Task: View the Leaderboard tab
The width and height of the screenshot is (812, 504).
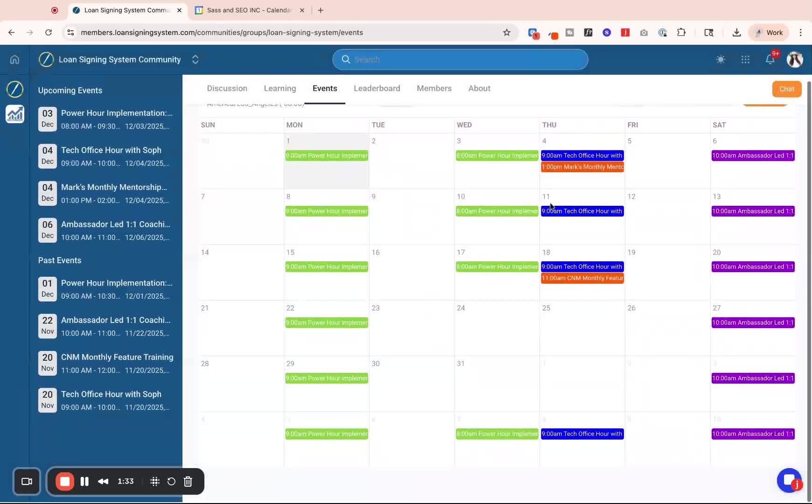Action: pos(377,88)
